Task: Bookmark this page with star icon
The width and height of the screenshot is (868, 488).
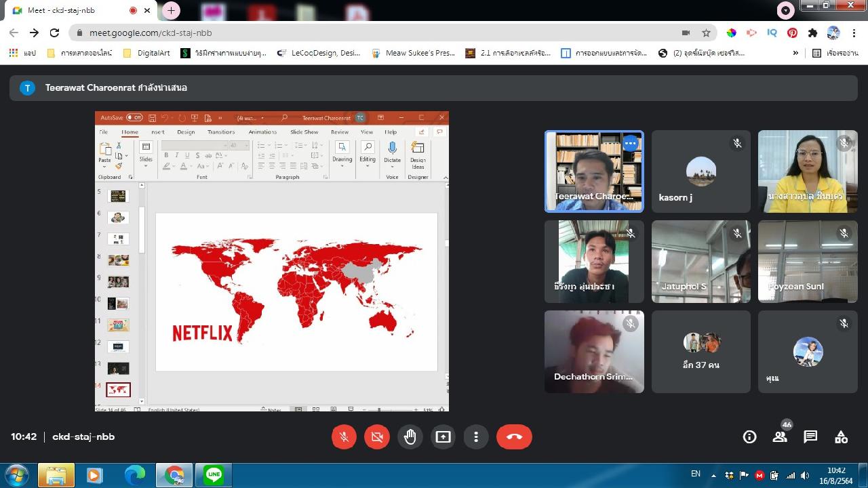Action: tap(706, 33)
